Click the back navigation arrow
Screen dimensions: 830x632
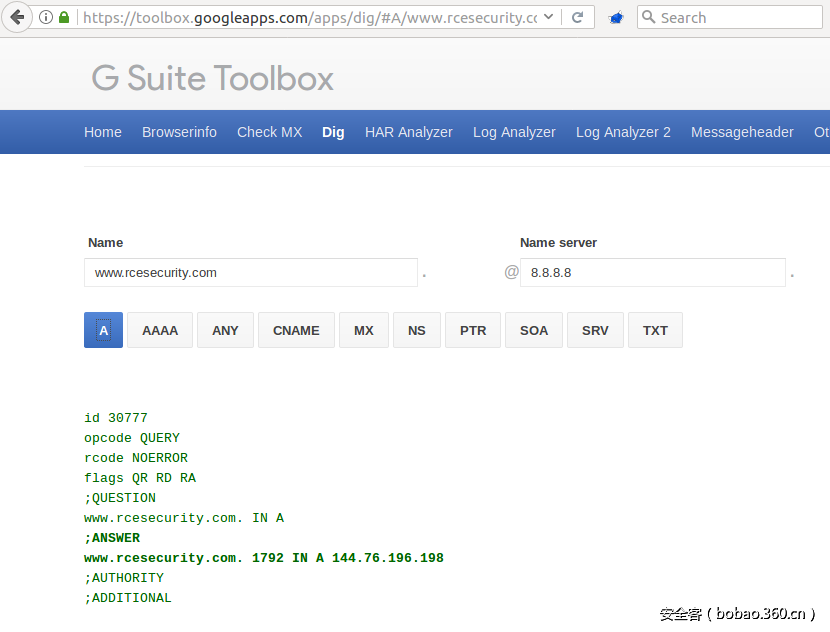pos(16,17)
